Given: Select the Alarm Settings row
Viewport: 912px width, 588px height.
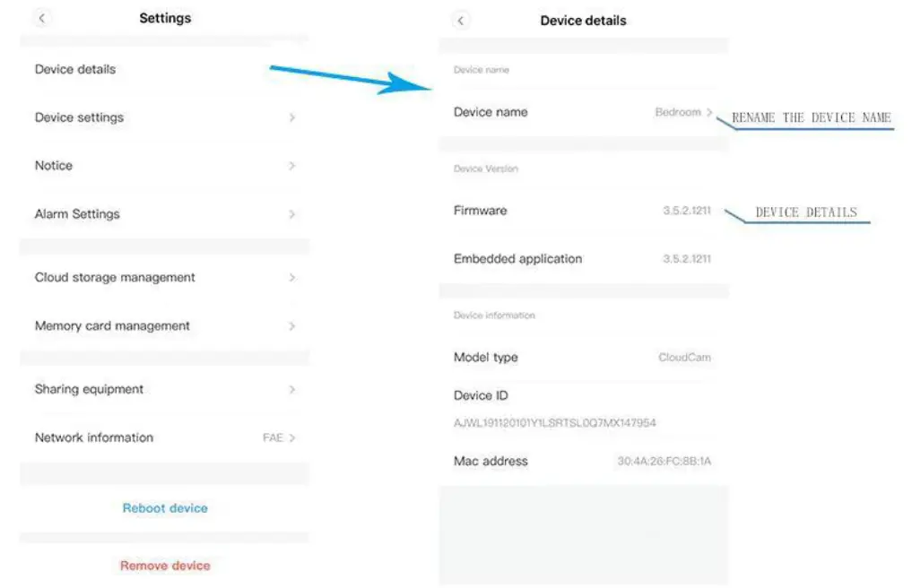Looking at the screenshot, I should coord(77,214).
